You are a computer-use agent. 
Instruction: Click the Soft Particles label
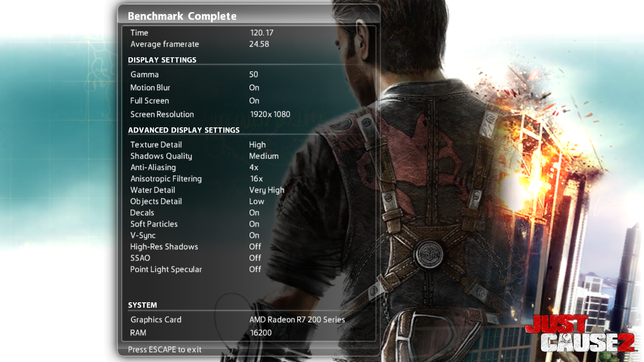click(154, 224)
